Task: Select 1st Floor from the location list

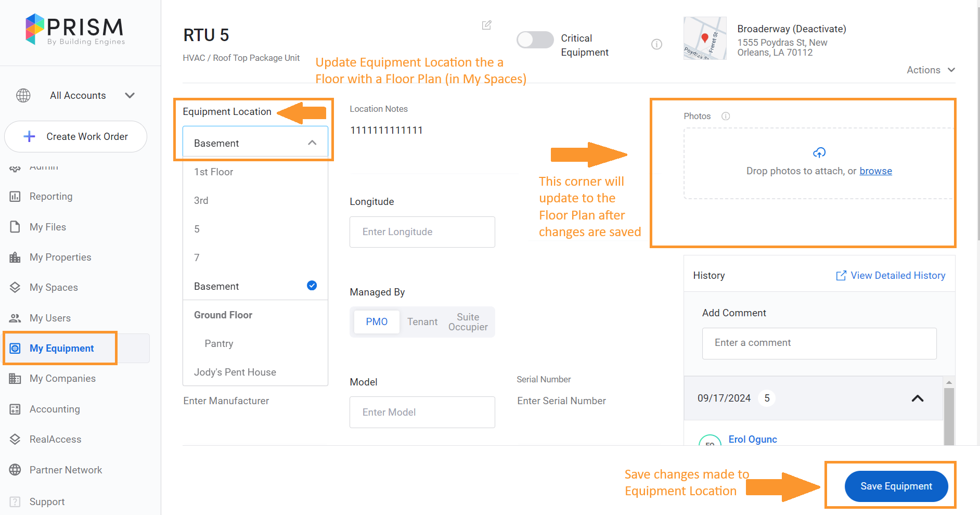Action: [x=213, y=172]
